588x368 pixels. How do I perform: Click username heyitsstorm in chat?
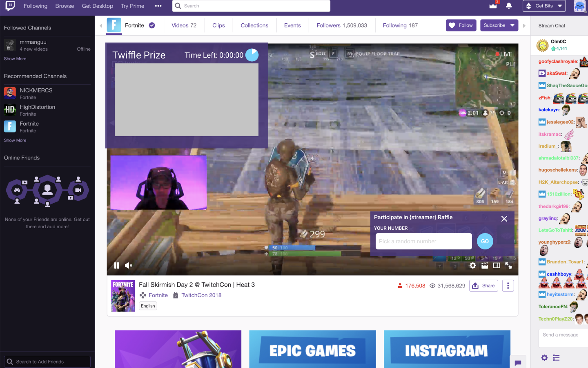pos(561,294)
